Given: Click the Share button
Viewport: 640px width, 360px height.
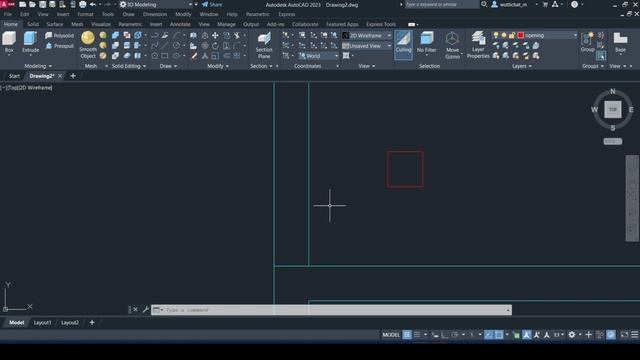Looking at the screenshot, I should coord(212,4).
